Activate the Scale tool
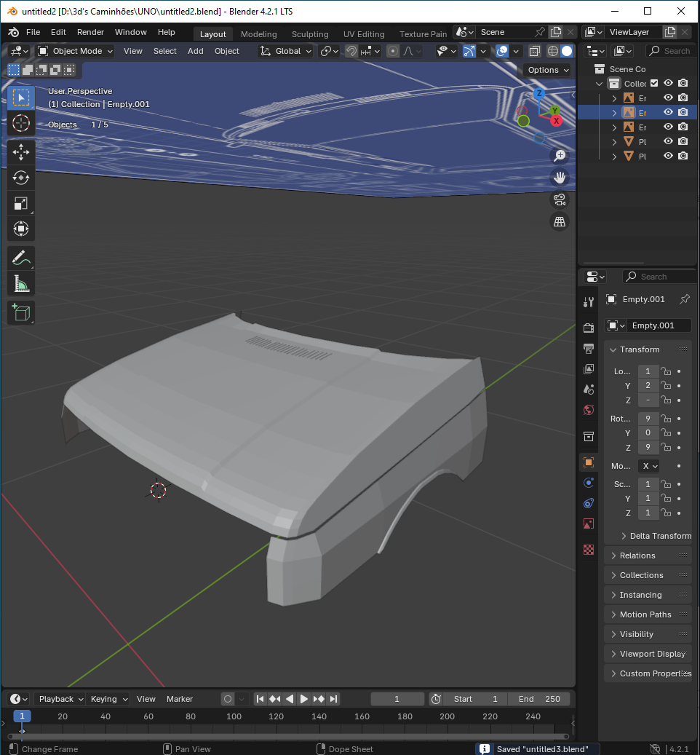Viewport: 700px width, 755px height. [20, 203]
